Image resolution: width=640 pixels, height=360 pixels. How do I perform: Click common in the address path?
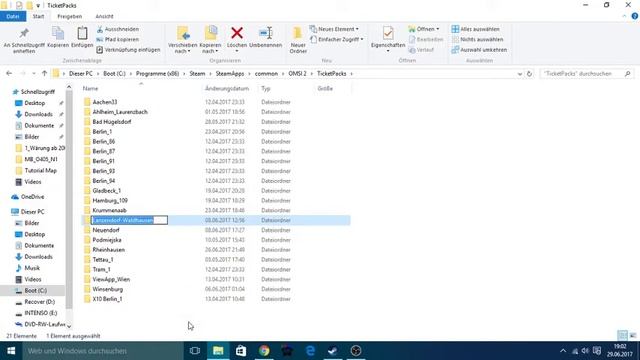click(x=266, y=73)
